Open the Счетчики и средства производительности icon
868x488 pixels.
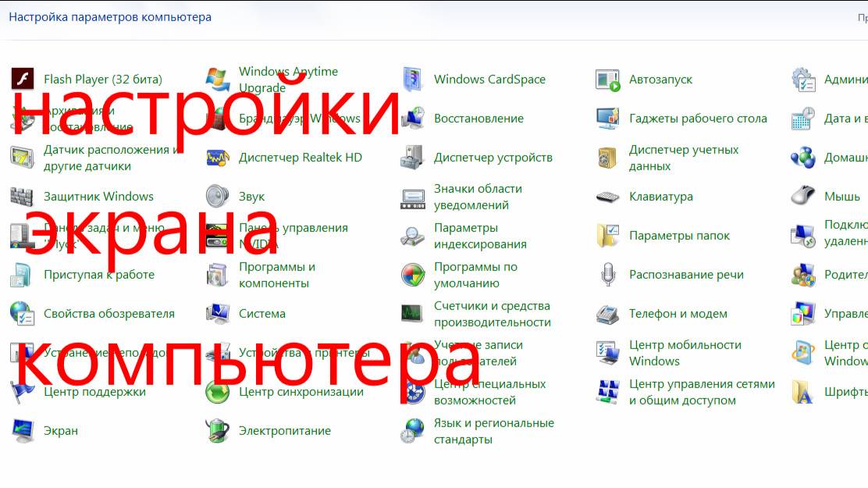[x=413, y=314]
